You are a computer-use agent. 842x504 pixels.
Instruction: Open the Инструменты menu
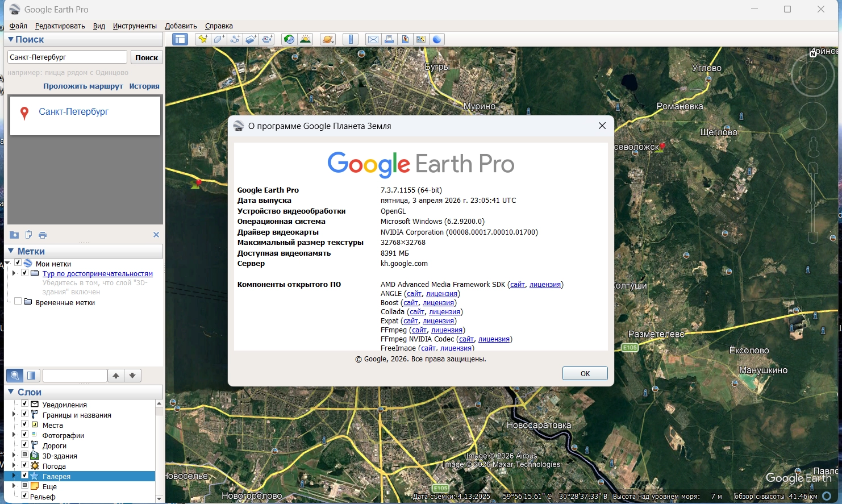coord(135,26)
